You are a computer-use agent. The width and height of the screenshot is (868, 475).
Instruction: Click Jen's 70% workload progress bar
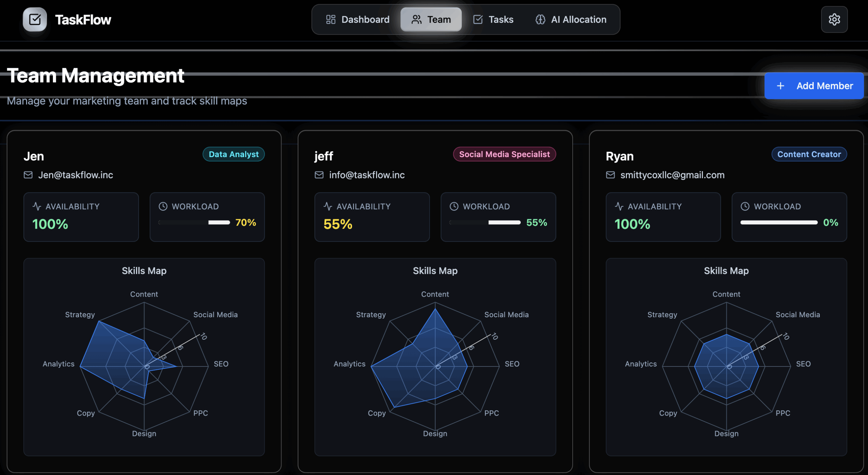point(194,223)
